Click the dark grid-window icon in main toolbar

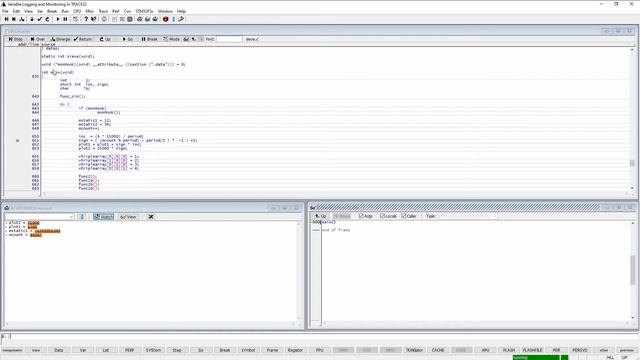(130, 19)
